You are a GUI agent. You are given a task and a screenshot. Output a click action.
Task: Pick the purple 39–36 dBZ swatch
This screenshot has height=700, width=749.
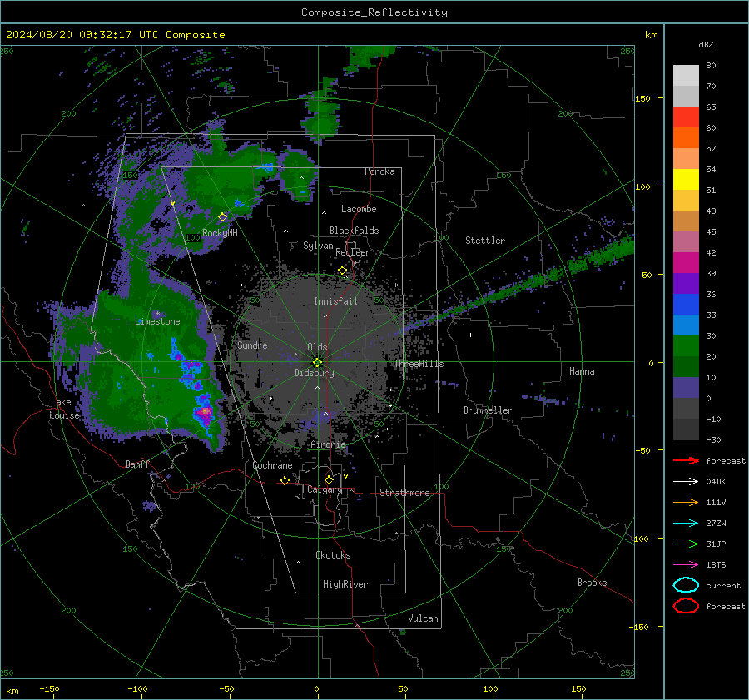click(686, 283)
